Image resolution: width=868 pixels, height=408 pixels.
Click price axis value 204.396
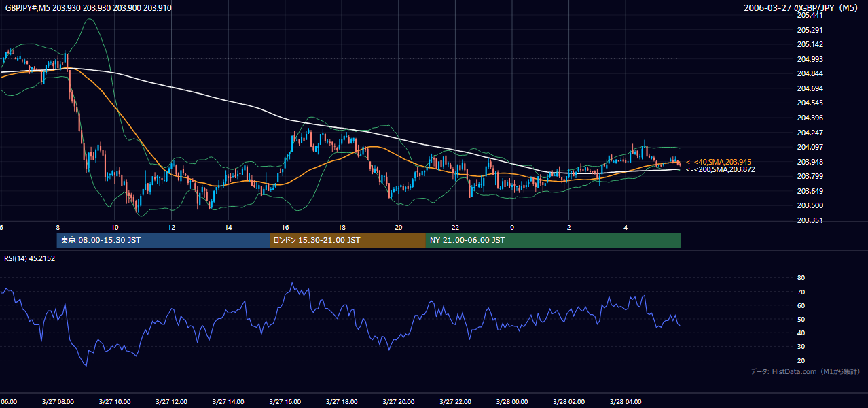[810, 118]
